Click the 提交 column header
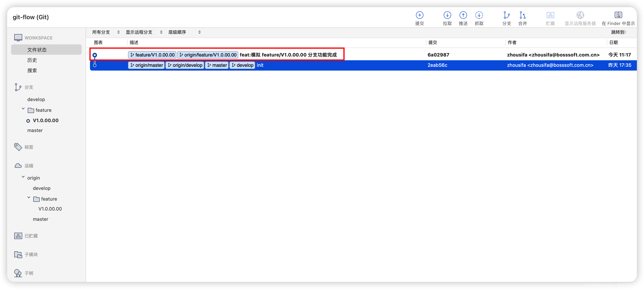644x289 pixels. (433, 42)
